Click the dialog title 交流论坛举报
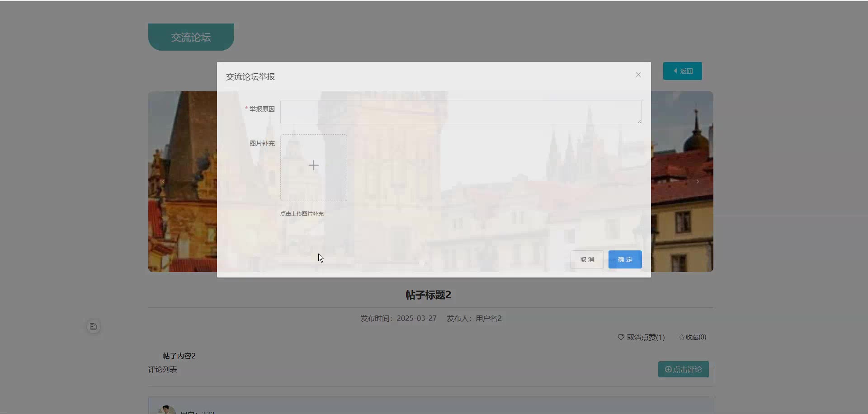Image resolution: width=868 pixels, height=414 pixels. [x=250, y=77]
